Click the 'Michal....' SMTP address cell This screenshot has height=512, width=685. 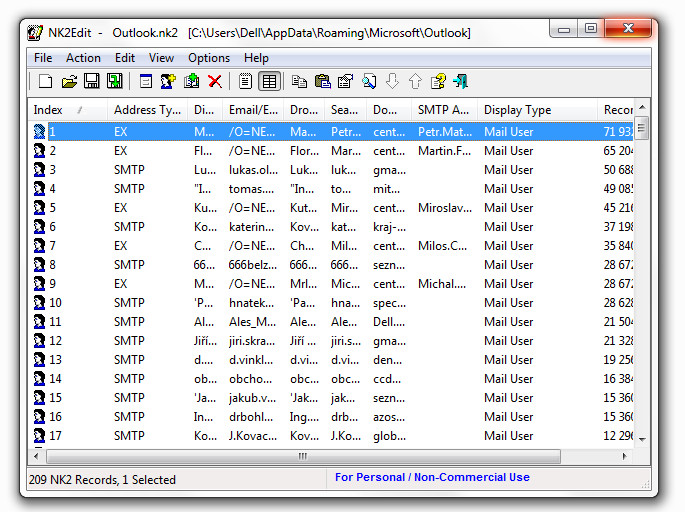click(x=442, y=284)
